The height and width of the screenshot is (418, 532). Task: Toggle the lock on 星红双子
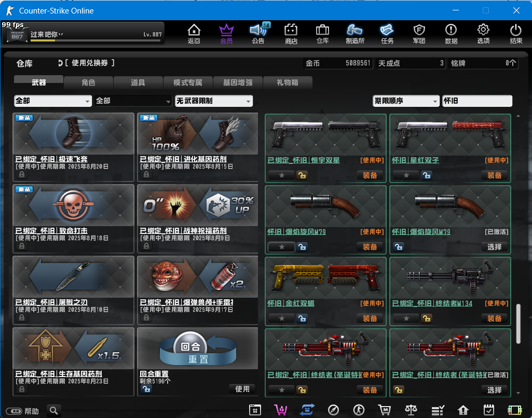coord(426,175)
